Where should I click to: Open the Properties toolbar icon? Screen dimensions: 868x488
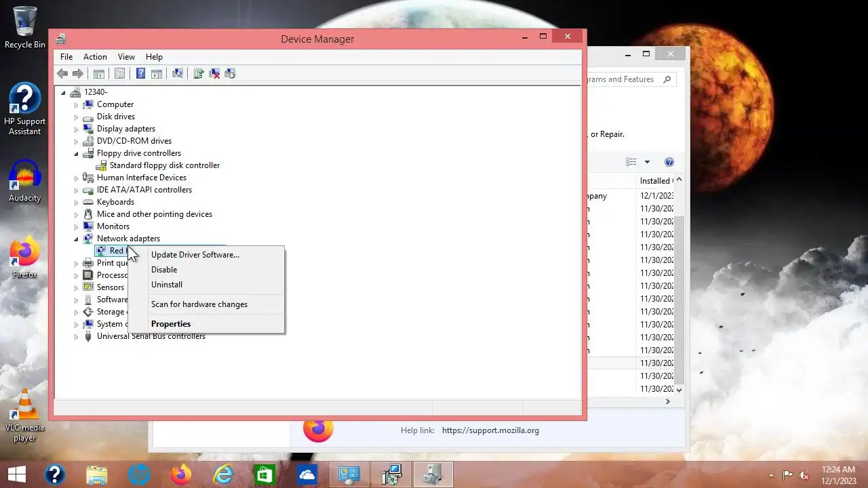[x=119, y=73]
